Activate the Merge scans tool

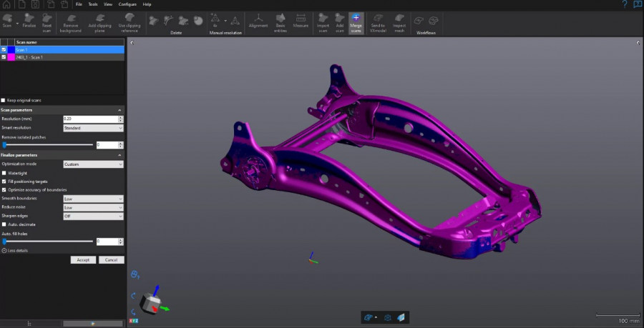point(356,23)
